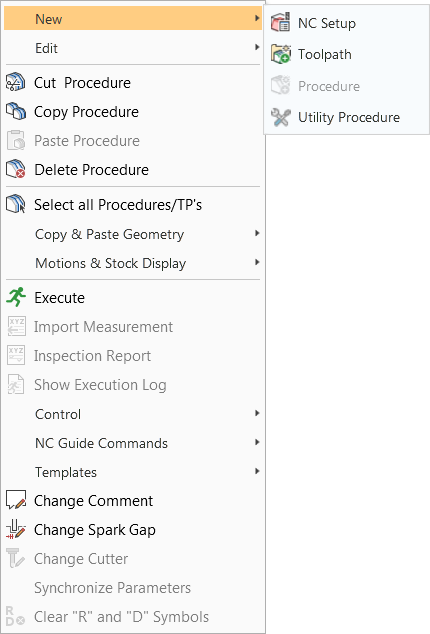Image resolution: width=430 pixels, height=634 pixels.
Task: Open the Motions & Stock Display submenu arrow
Action: click(x=257, y=263)
